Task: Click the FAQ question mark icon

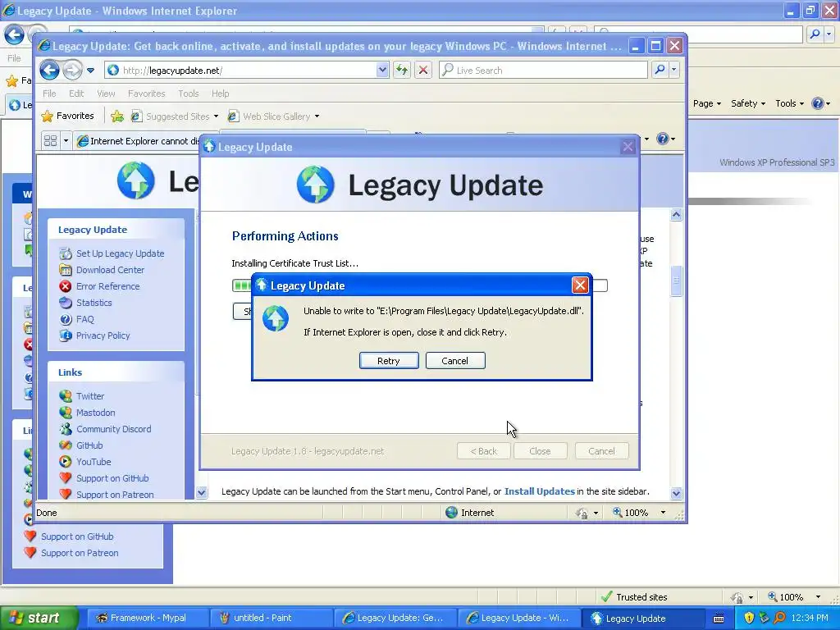Action: 66,319
